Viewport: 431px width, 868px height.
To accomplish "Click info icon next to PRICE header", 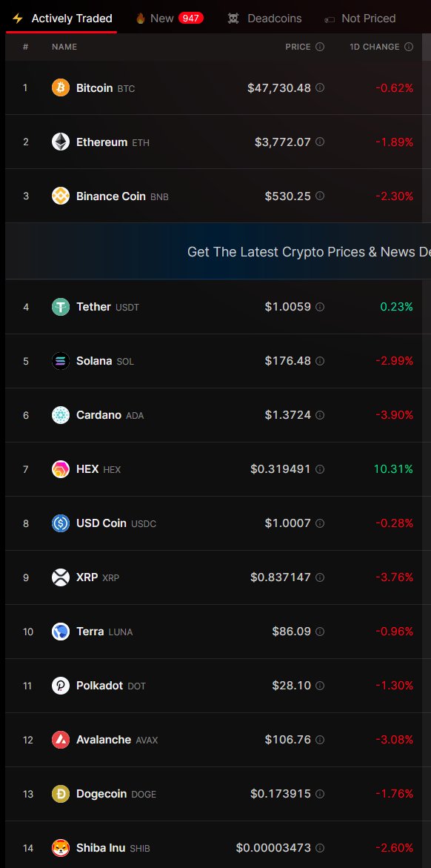I will click(x=320, y=47).
